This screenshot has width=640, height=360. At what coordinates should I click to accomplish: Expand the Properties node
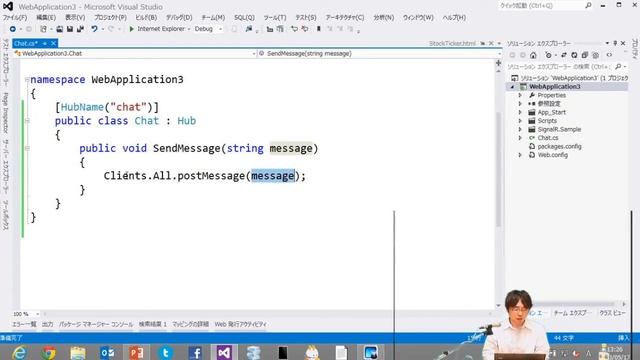tap(520, 95)
